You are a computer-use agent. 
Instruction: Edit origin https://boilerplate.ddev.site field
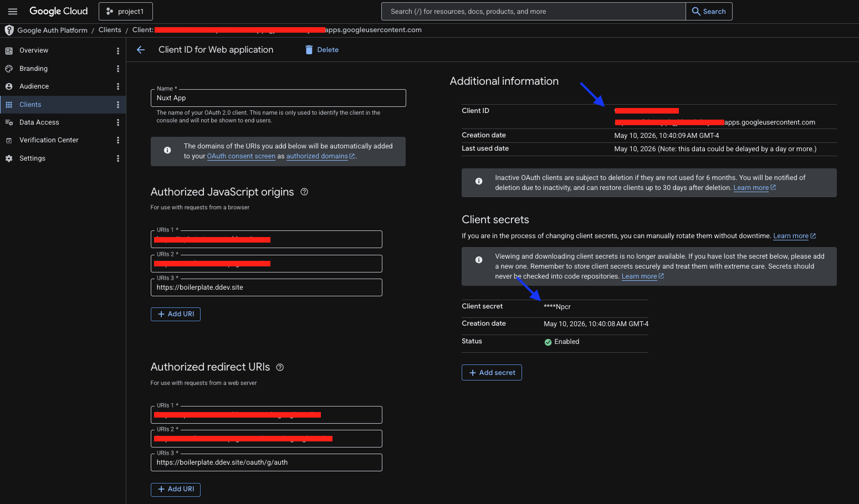(267, 287)
